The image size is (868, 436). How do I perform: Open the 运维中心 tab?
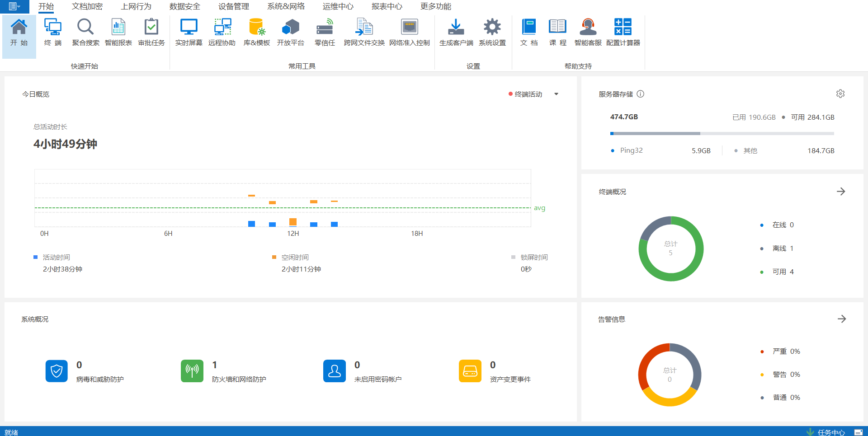coord(338,6)
